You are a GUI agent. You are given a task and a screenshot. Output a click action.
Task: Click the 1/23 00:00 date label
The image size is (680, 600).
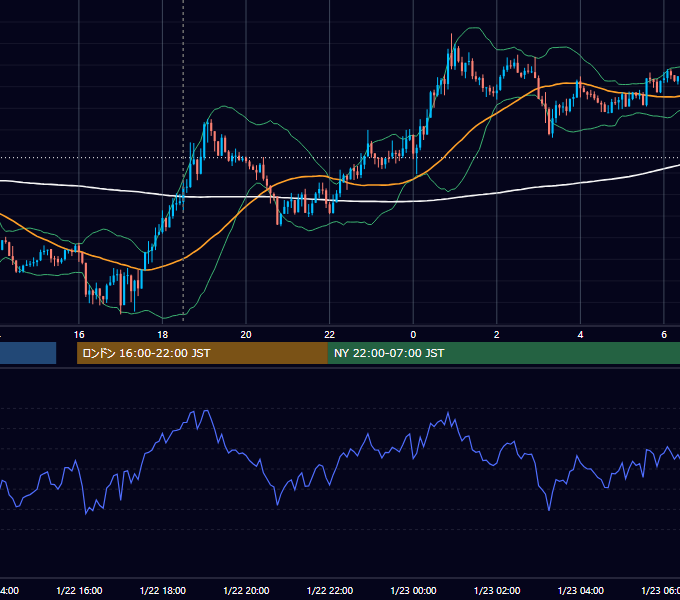coord(413,590)
